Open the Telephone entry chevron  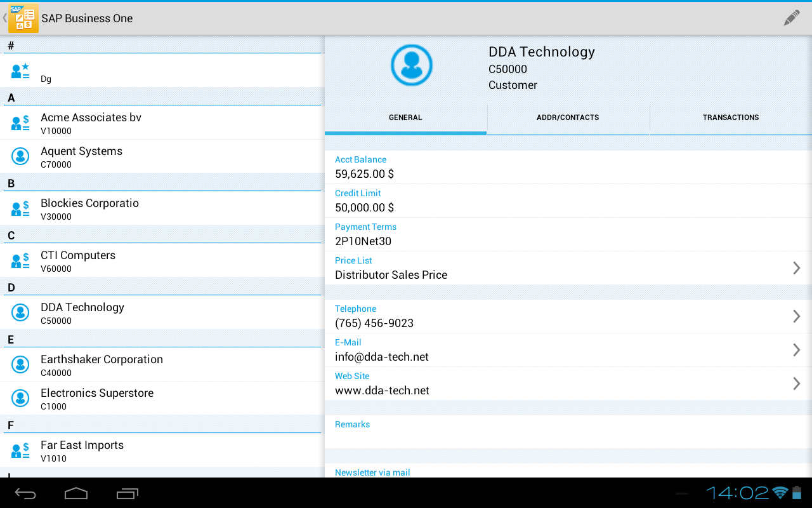tap(797, 316)
